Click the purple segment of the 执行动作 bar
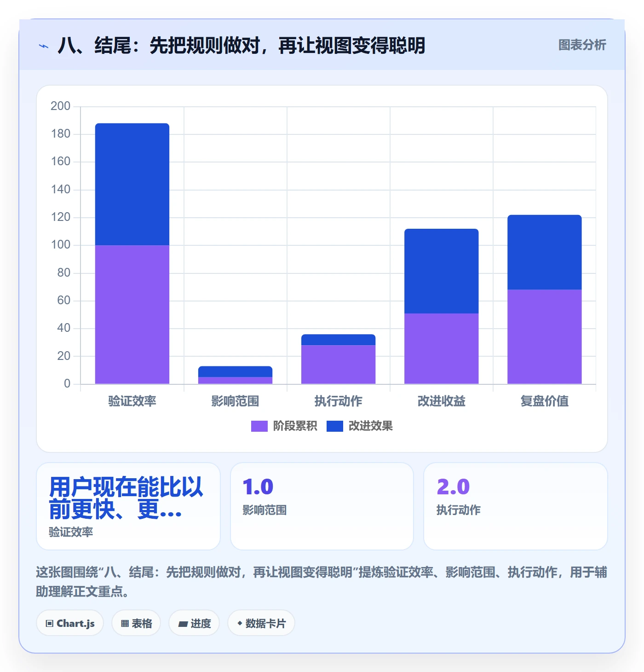This screenshot has width=644, height=672. tap(338, 365)
